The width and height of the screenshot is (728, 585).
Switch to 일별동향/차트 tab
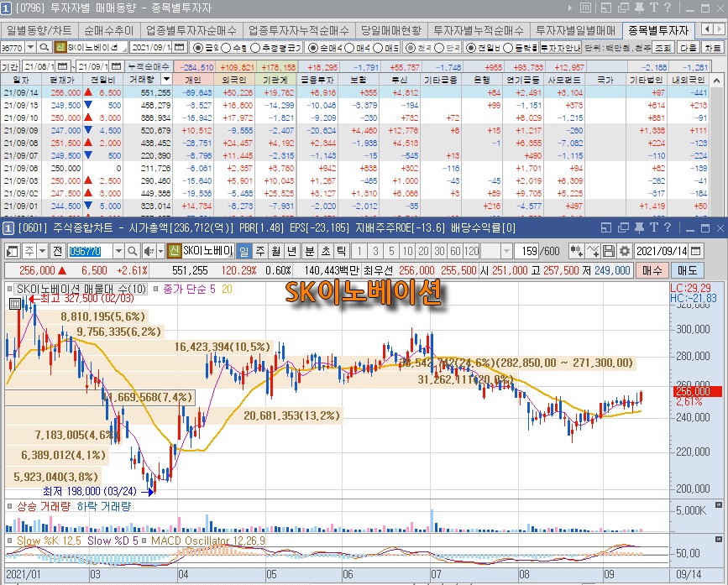tap(39, 30)
